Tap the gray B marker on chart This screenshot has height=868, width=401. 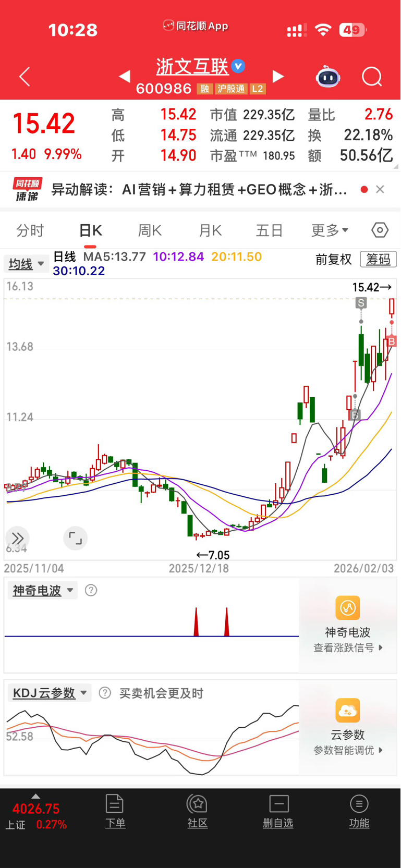355,415
